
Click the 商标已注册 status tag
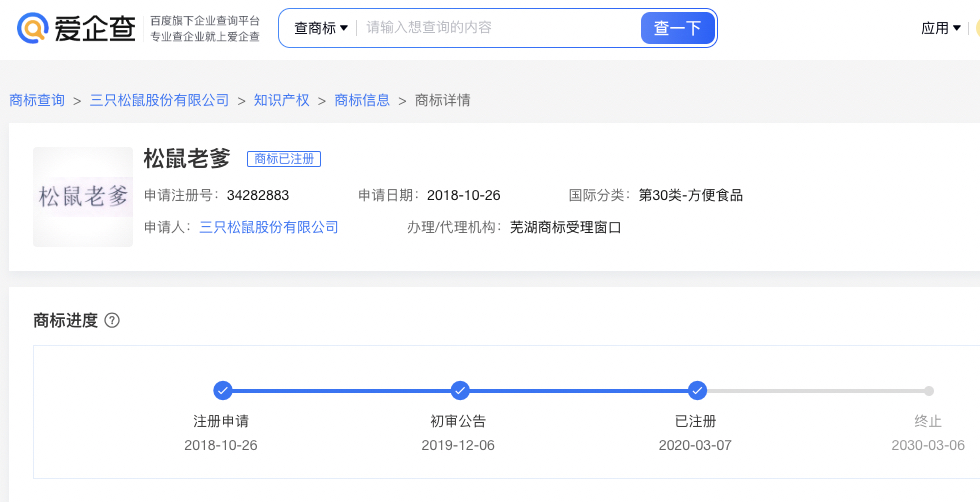coord(284,159)
